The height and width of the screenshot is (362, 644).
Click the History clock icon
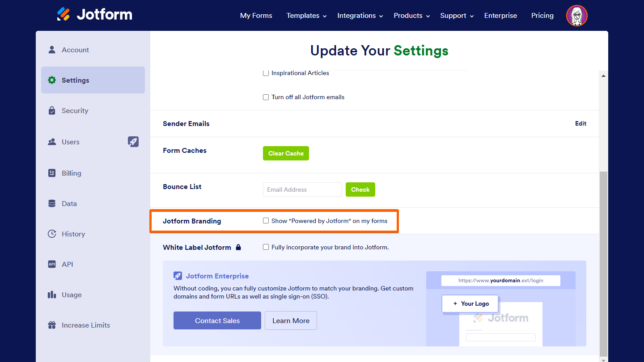[52, 234]
